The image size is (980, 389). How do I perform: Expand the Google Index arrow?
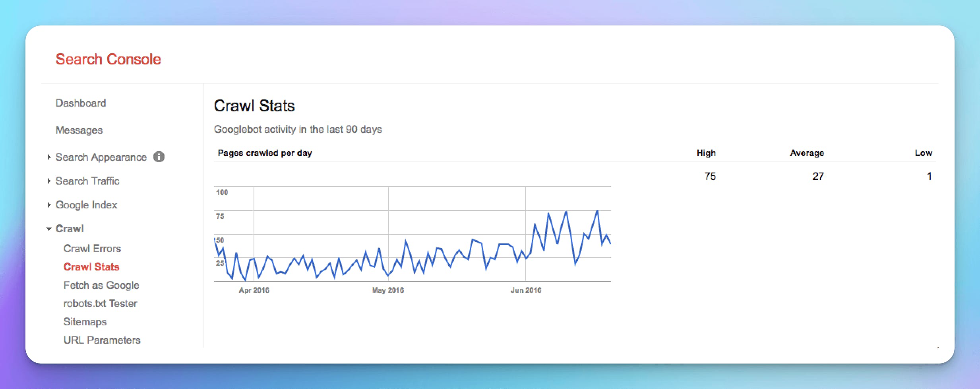pyautogui.click(x=49, y=205)
